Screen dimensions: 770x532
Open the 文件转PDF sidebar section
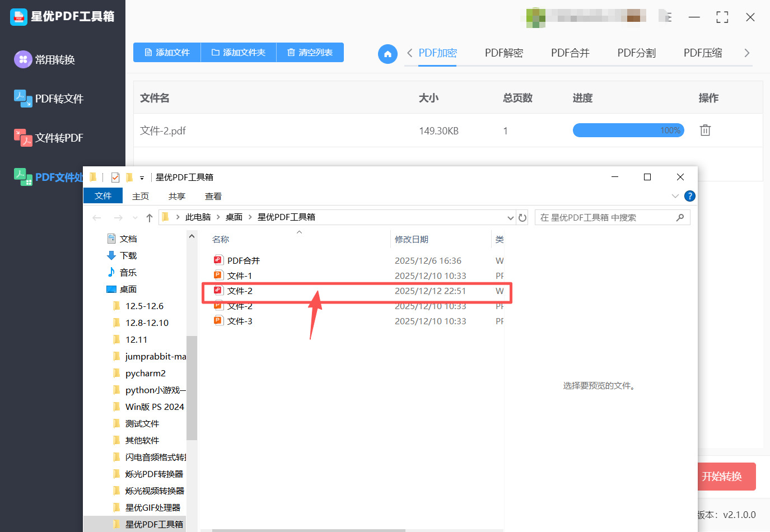pos(49,138)
